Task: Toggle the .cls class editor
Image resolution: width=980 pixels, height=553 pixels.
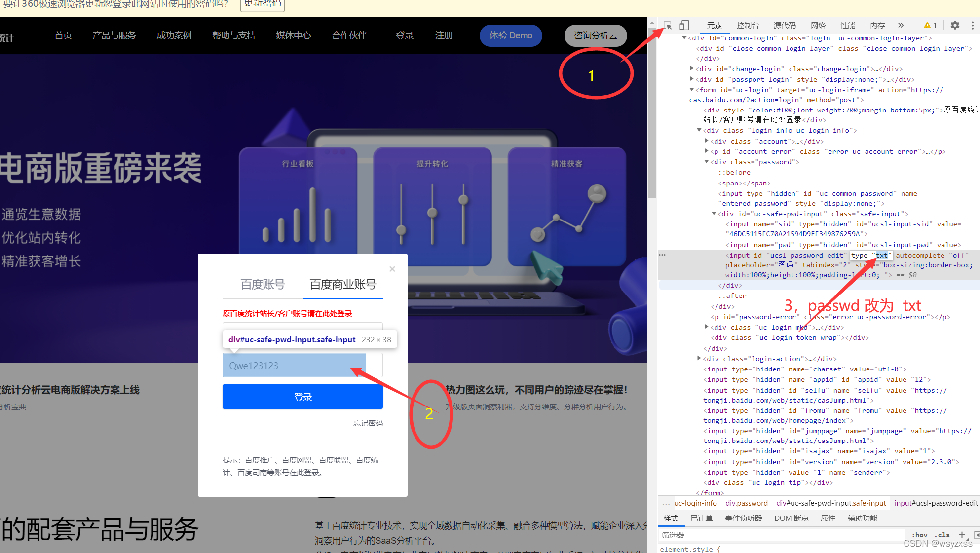Action: click(x=942, y=535)
